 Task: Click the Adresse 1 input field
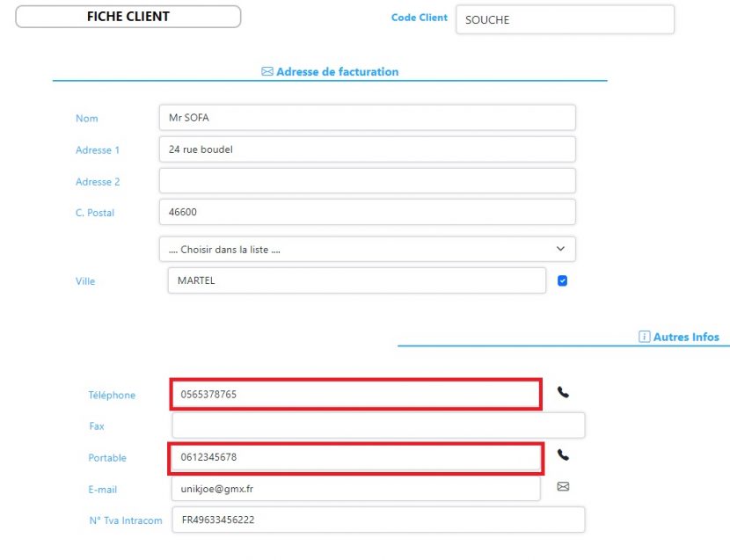368,149
